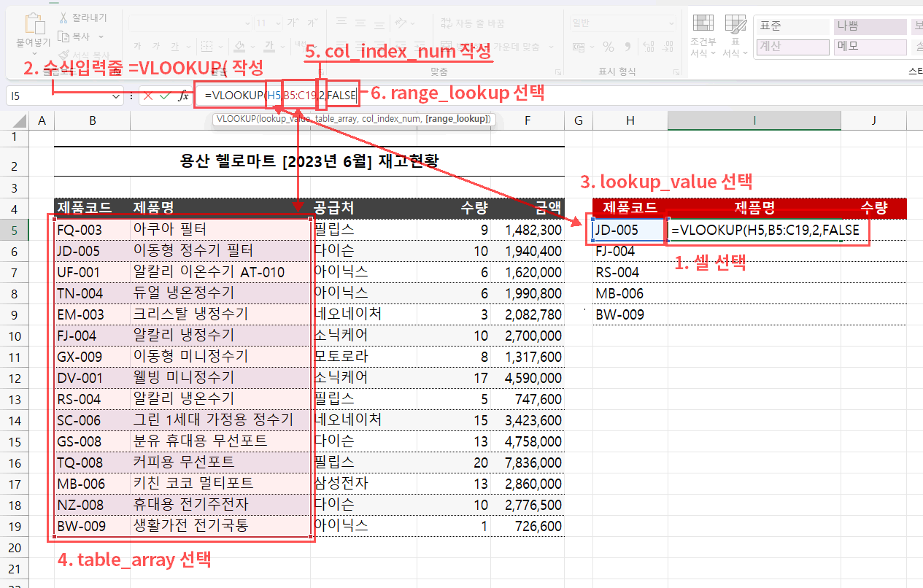Click cell H5 containing JD-005
Image resolution: width=923 pixels, height=588 pixels.
pos(630,230)
